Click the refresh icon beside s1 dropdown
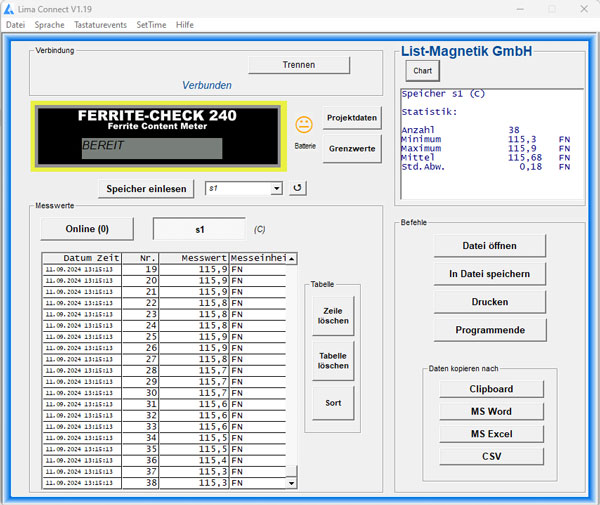Screen dimensions: 600x505 tap(297, 188)
